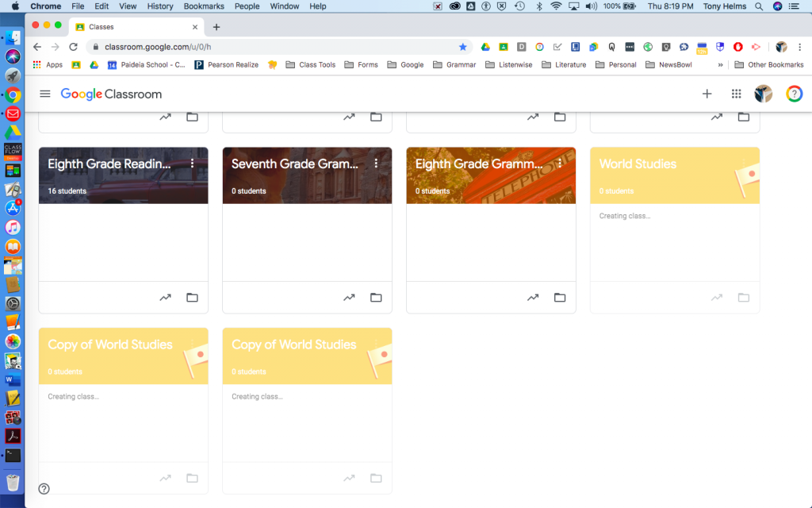Open Help with the question mark icon
The image size is (812, 508).
[x=795, y=94]
